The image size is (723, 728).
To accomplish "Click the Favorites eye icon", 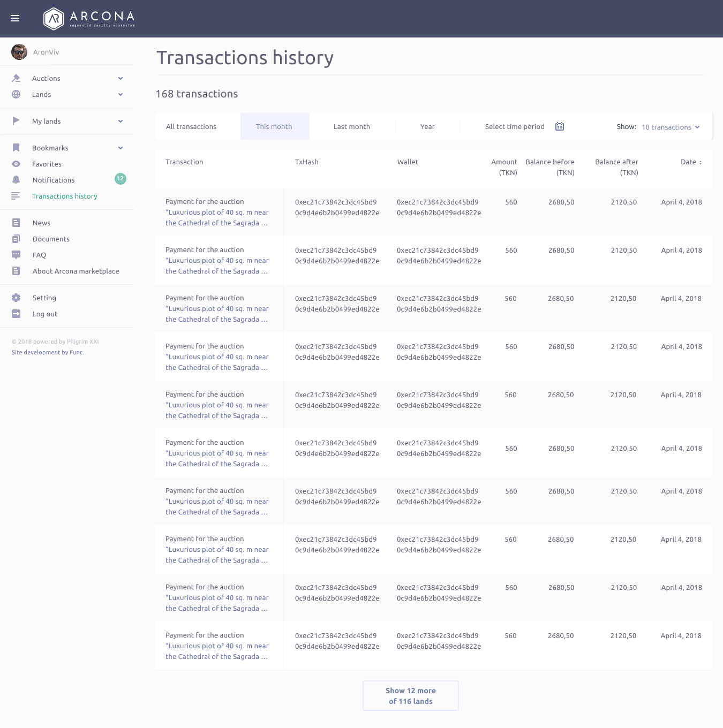I will coord(16,164).
